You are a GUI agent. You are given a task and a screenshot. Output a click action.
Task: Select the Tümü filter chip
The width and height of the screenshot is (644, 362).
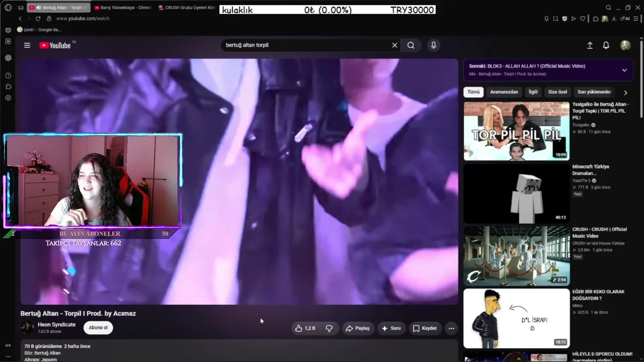click(473, 92)
